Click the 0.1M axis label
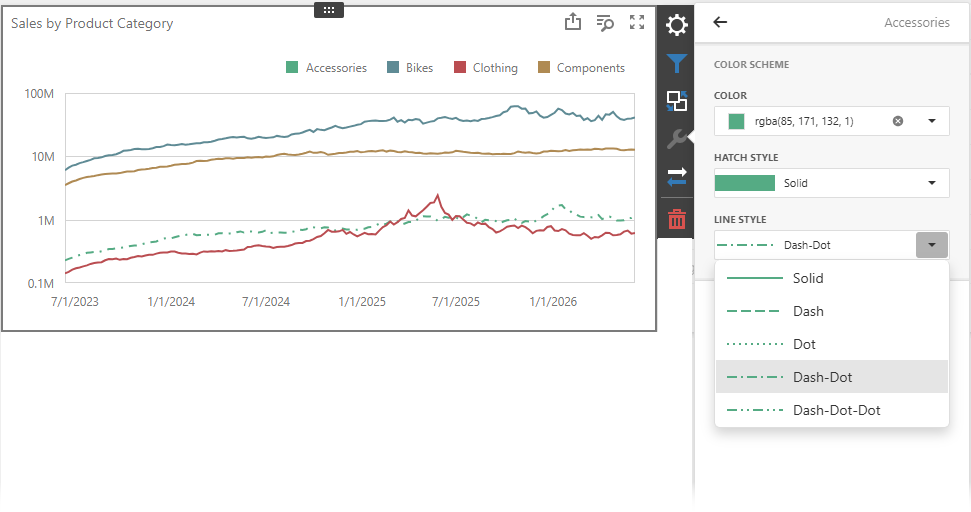The image size is (971, 512). (41, 284)
